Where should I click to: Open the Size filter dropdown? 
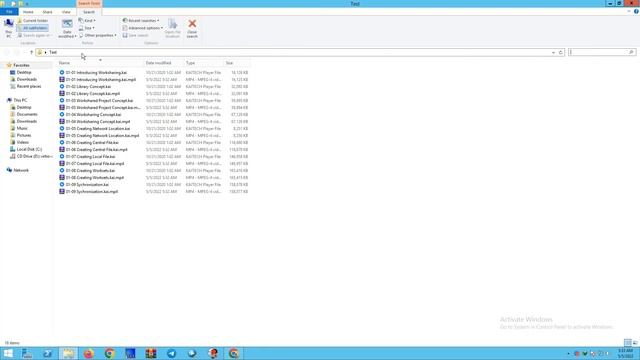pyautogui.click(x=87, y=28)
